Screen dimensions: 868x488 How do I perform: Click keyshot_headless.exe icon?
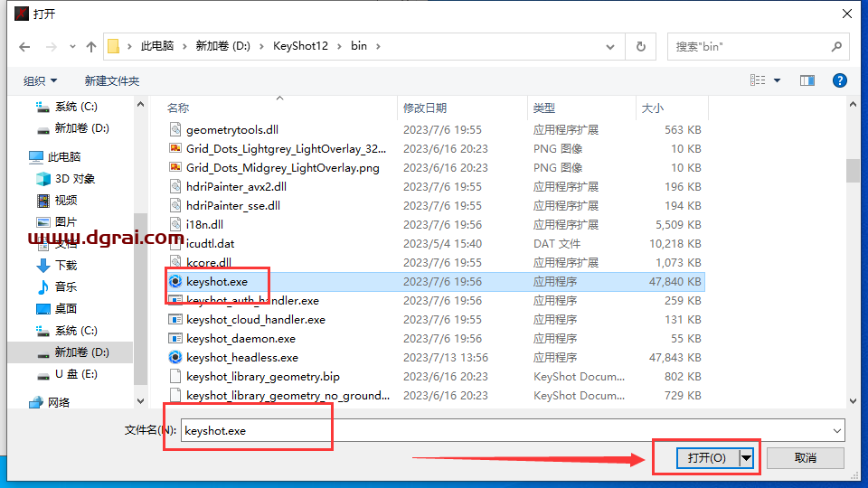pyautogui.click(x=175, y=358)
